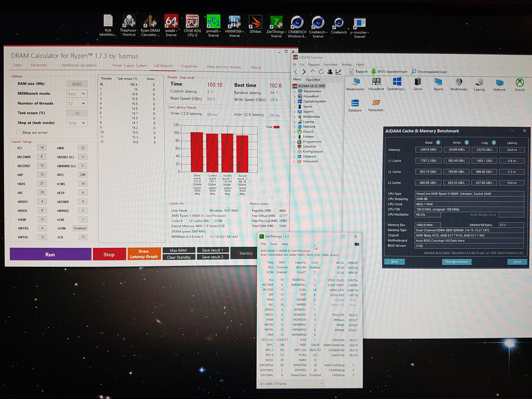Open the Server category icon in AIDA64
Screen dimensions: 532x399
[418, 84]
